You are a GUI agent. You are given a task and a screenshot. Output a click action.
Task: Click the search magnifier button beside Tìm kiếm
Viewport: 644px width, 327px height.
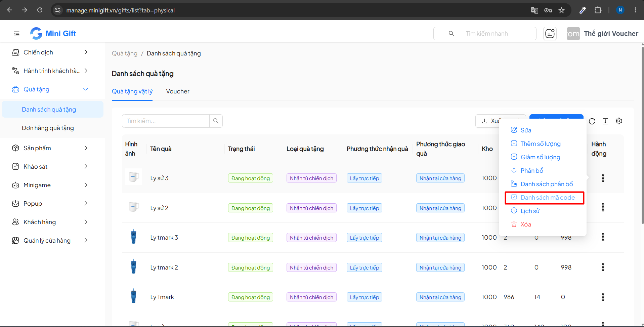pos(216,121)
